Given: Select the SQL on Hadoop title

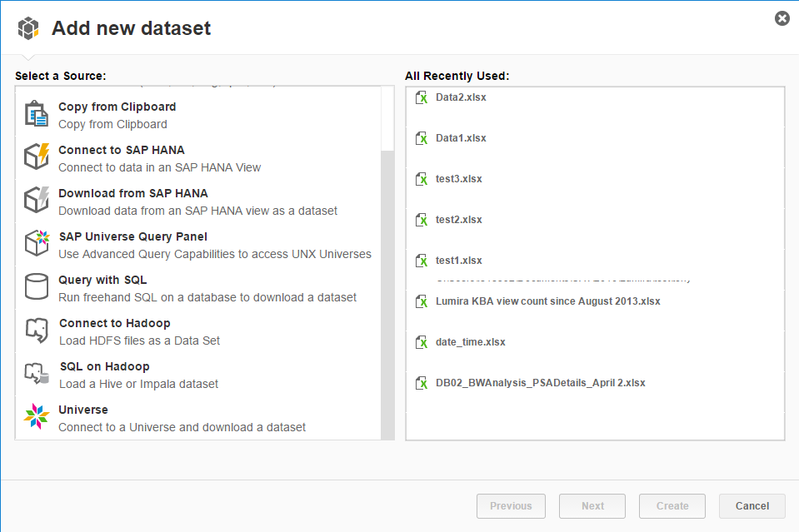Looking at the screenshot, I should [104, 366].
